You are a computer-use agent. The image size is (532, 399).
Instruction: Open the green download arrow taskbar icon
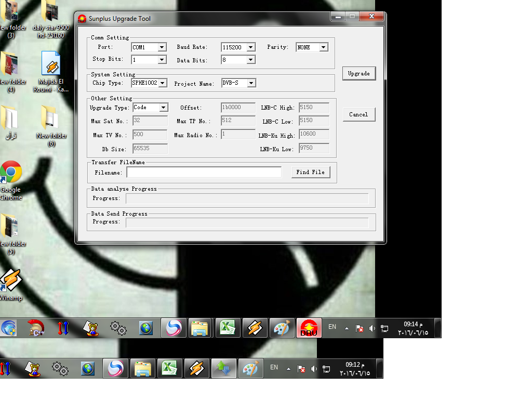tap(224, 368)
